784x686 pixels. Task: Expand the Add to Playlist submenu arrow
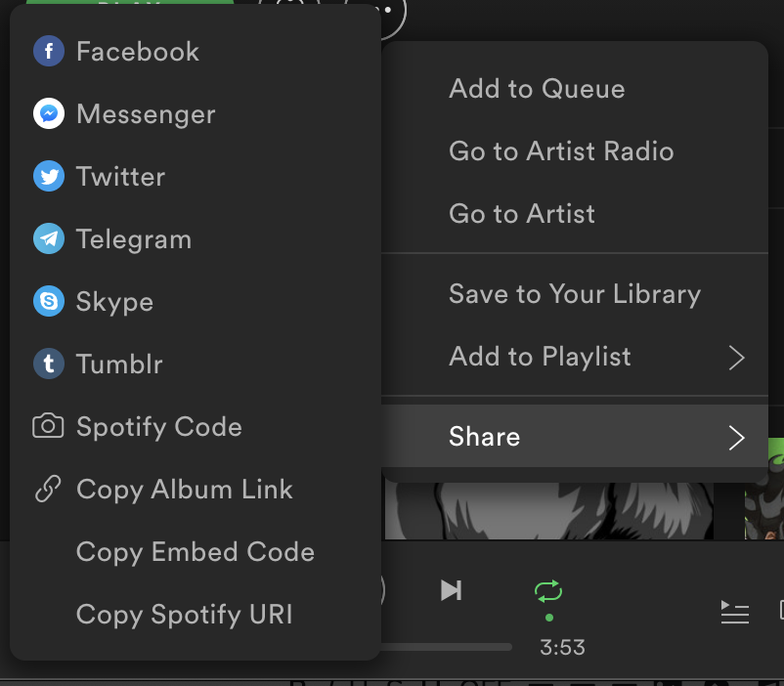point(737,358)
